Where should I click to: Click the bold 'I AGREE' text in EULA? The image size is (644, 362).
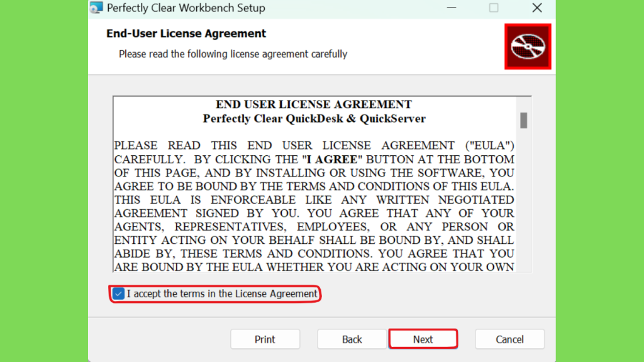point(332,159)
